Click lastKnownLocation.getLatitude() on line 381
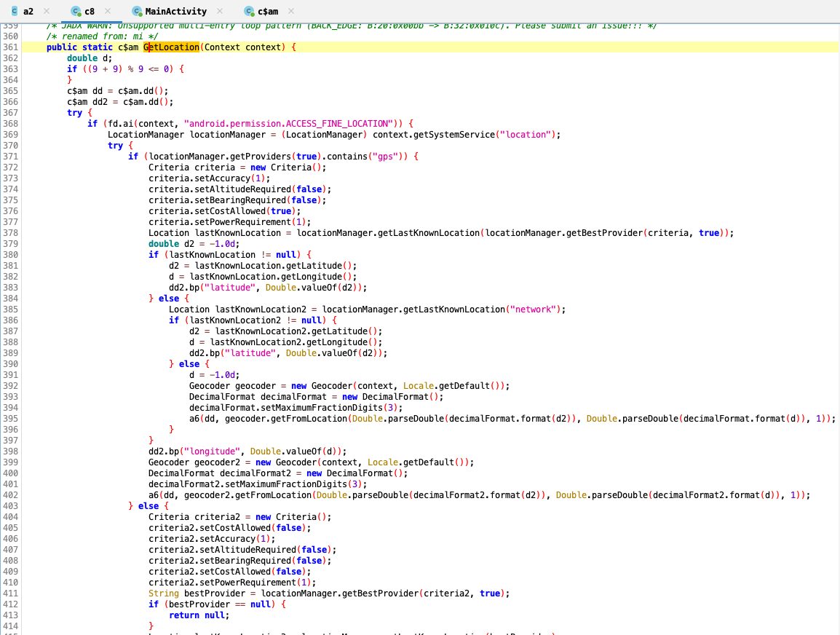Image resolution: width=840 pixels, height=635 pixels. 273,266
